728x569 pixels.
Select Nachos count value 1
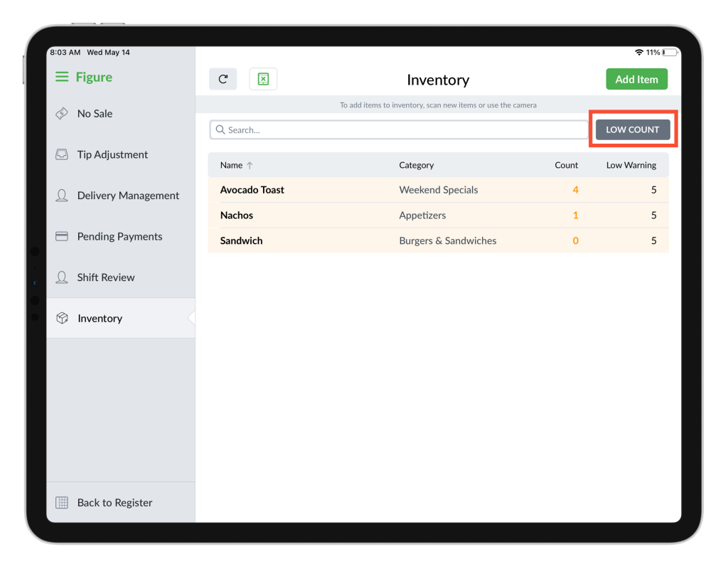pos(576,215)
